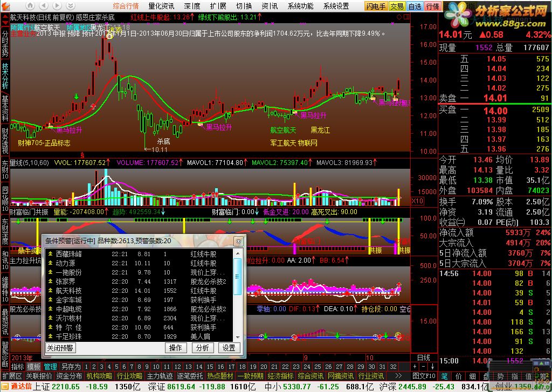Expand more tabs with >> arrow

398,376
